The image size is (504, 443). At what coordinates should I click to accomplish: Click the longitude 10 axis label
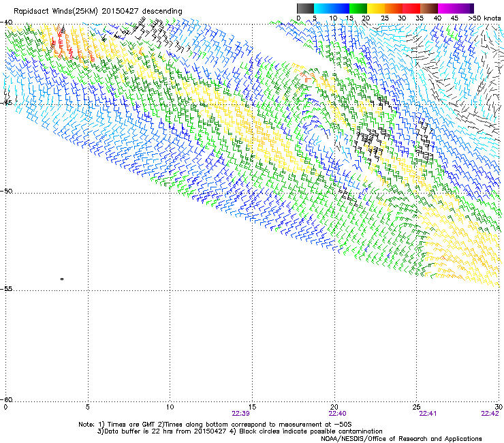[170, 407]
